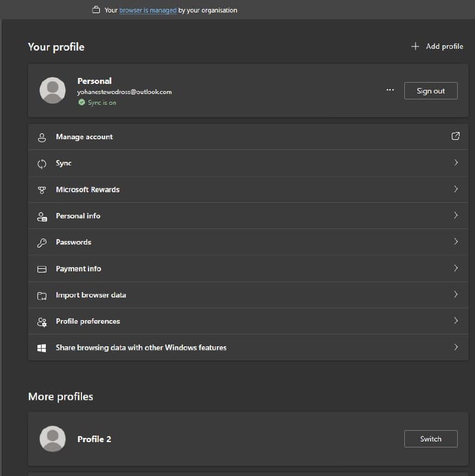The width and height of the screenshot is (475, 476).
Task: Open Share browsing data with other Windows features
Action: (x=248, y=347)
